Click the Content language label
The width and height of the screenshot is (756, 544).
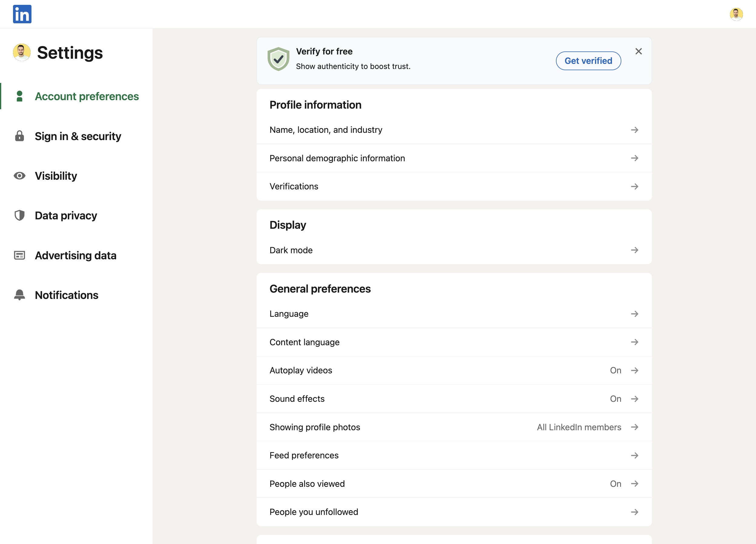coord(304,342)
